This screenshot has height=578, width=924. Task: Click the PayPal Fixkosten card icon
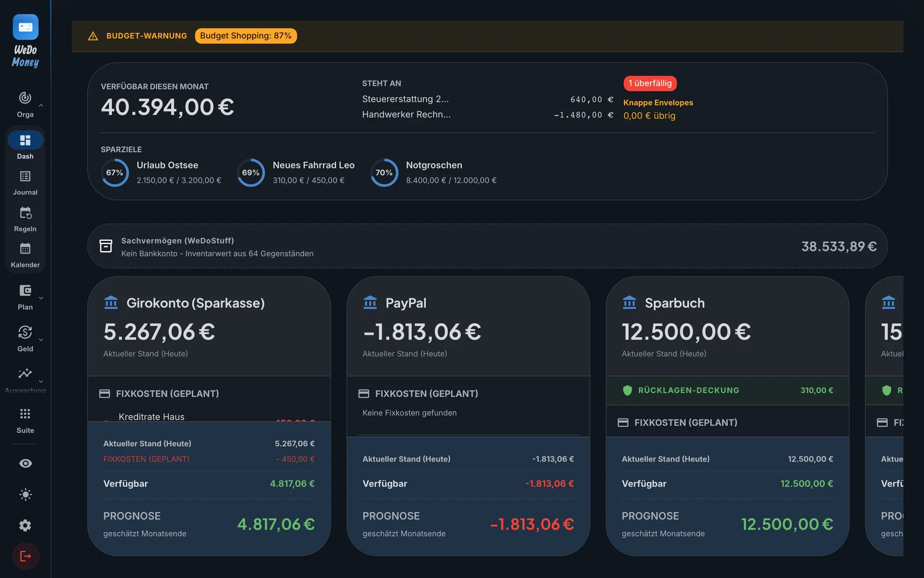pyautogui.click(x=364, y=393)
